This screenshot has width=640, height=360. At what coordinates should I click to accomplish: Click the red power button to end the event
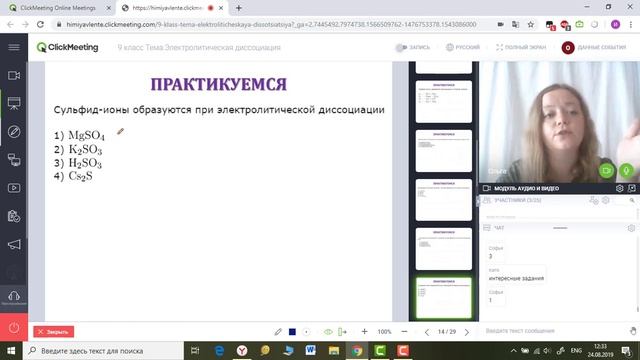pyautogui.click(x=14, y=327)
